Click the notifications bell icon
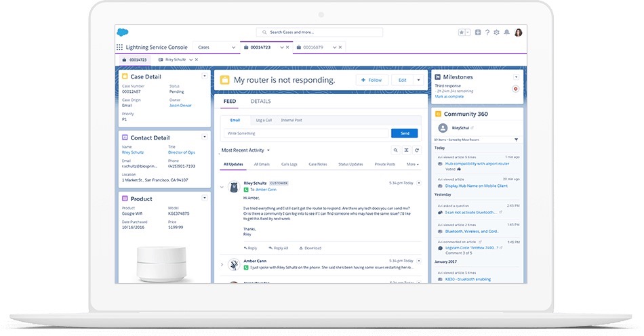The width and height of the screenshot is (644, 336). click(506, 32)
